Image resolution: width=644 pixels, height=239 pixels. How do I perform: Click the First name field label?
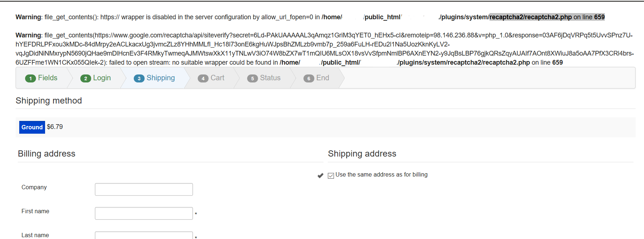coord(35,211)
